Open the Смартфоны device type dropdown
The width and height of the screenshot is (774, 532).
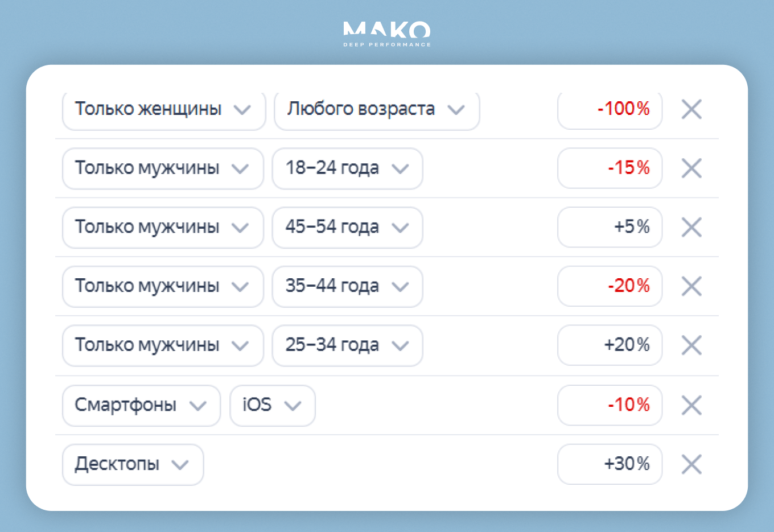click(x=141, y=406)
